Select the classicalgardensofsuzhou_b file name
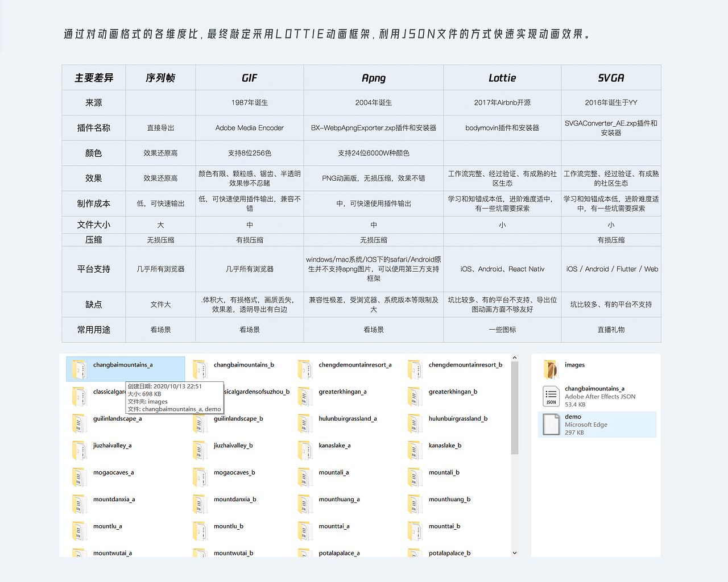The image size is (728, 582). point(257,392)
